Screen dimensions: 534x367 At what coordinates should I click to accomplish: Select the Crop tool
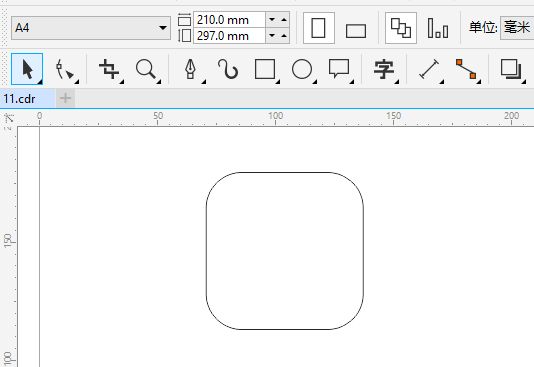click(x=109, y=69)
